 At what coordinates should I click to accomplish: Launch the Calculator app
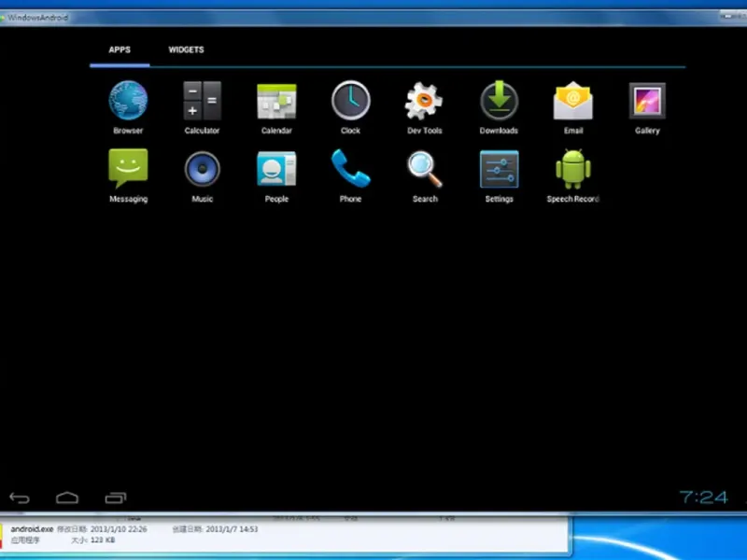point(202,107)
